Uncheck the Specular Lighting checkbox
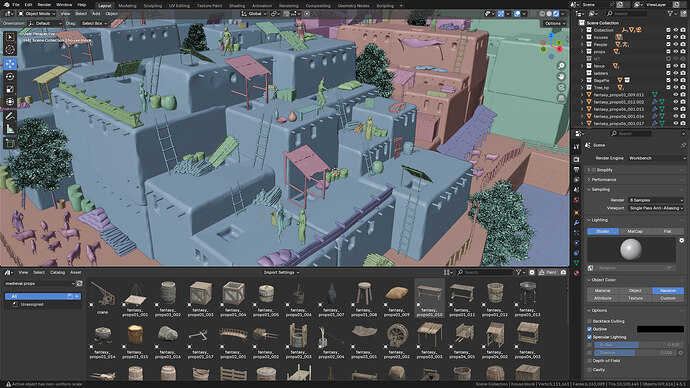 589,337
